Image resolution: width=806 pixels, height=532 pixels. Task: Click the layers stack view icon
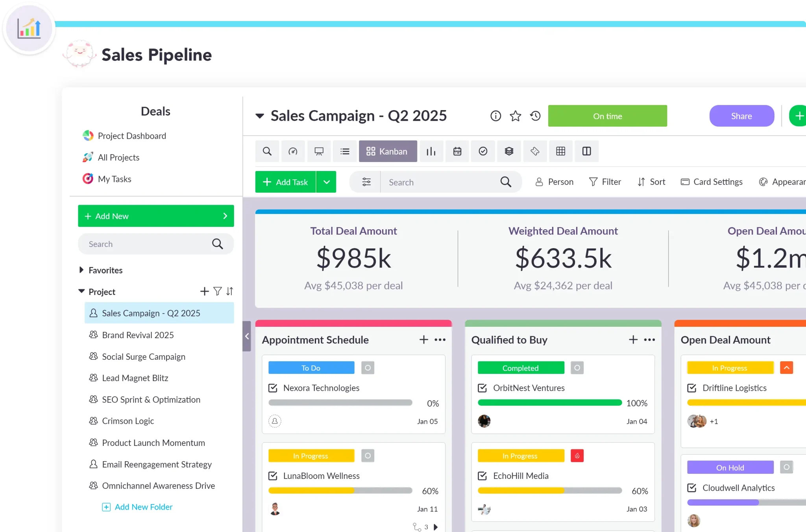click(509, 151)
